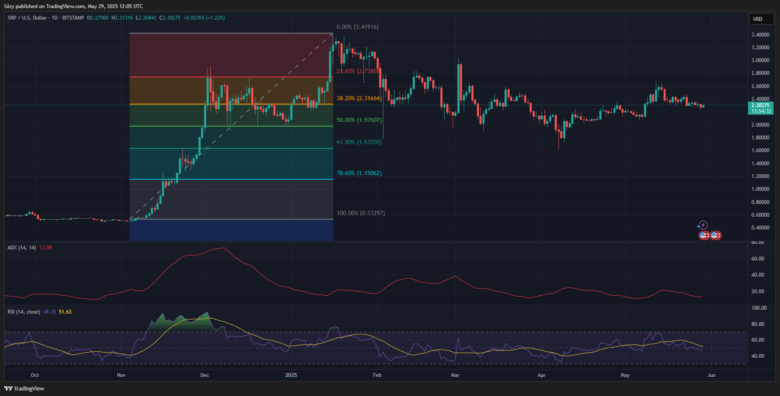
Task: Click the Dec label on the time axis
Action: coord(205,377)
